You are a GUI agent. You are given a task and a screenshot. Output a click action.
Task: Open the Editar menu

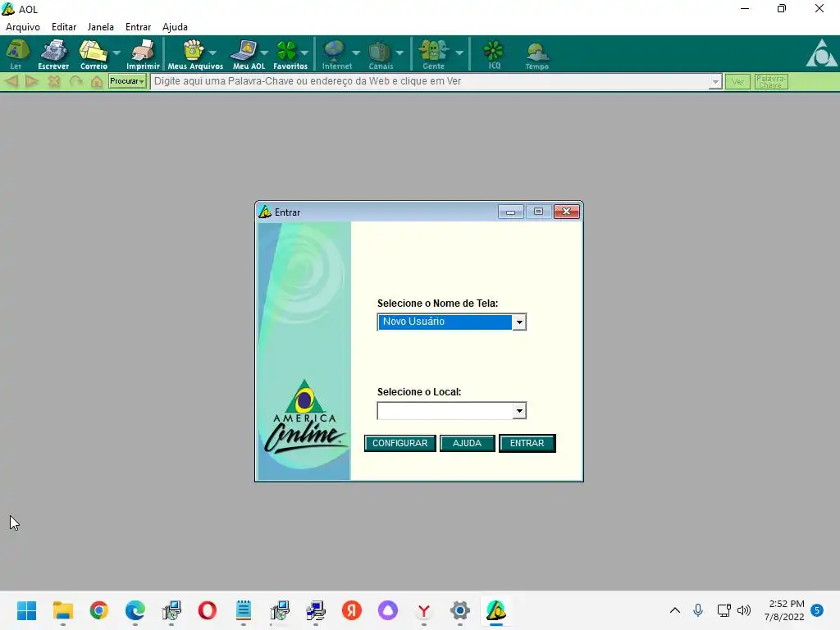pyautogui.click(x=64, y=27)
